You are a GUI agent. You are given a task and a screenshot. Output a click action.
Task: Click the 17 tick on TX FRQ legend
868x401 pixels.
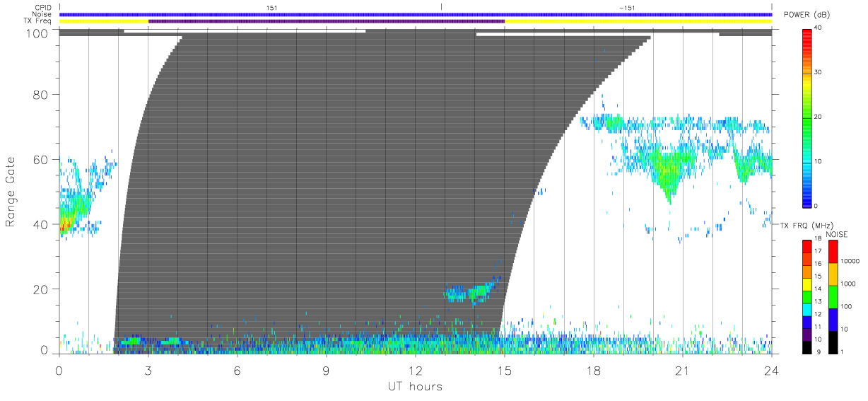818,252
